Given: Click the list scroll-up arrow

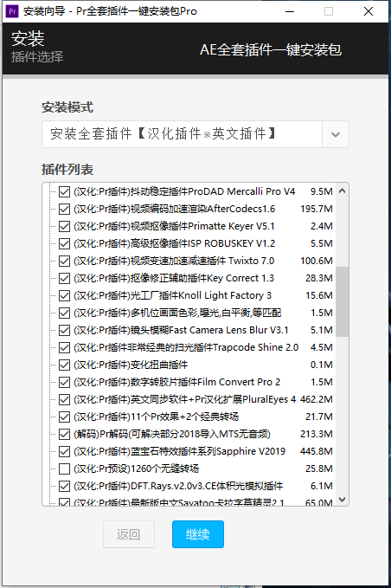Looking at the screenshot, I should 342,191.
